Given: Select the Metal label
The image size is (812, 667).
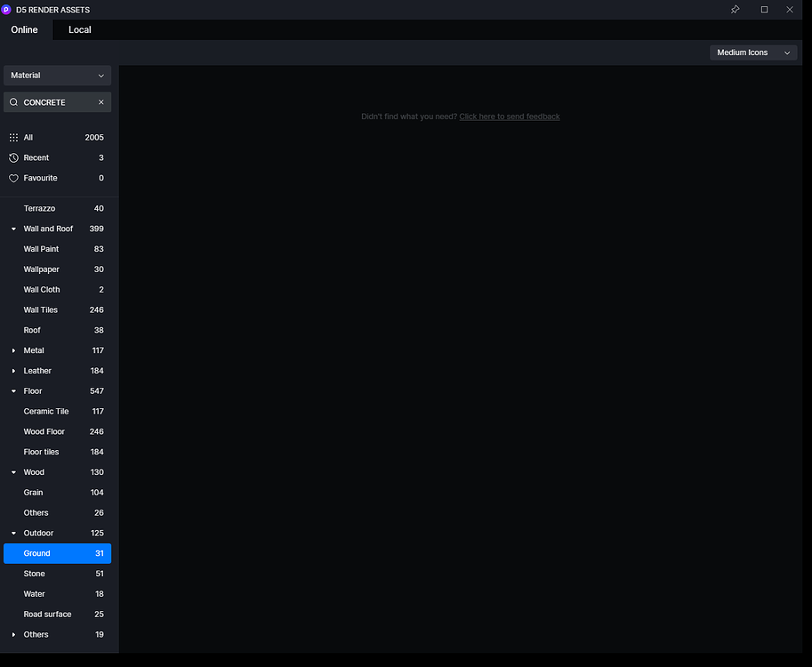Looking at the screenshot, I should [x=34, y=350].
